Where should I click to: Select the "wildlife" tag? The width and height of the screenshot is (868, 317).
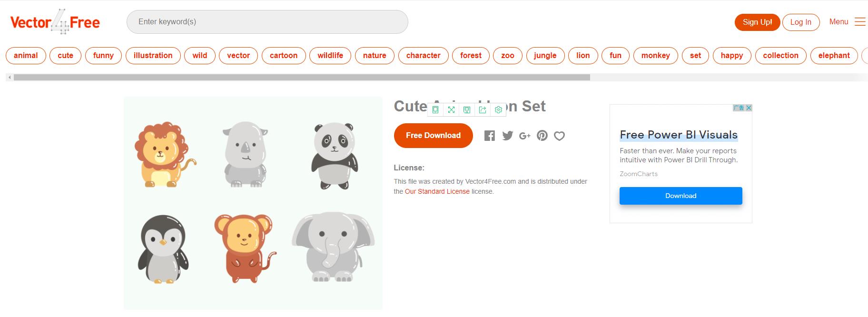click(330, 55)
